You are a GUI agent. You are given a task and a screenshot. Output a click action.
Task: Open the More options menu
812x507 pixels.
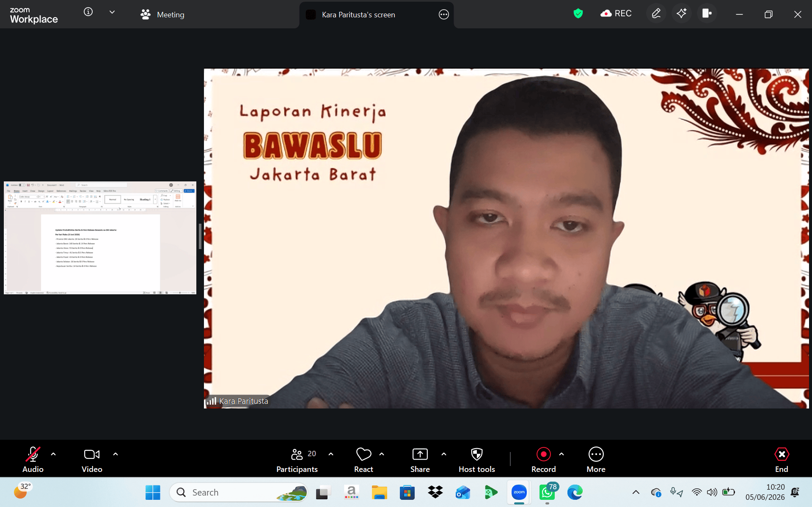(596, 460)
